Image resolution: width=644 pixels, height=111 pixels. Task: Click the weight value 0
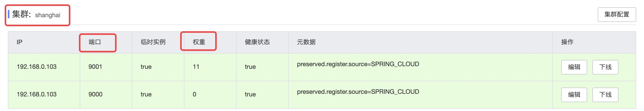click(194, 94)
